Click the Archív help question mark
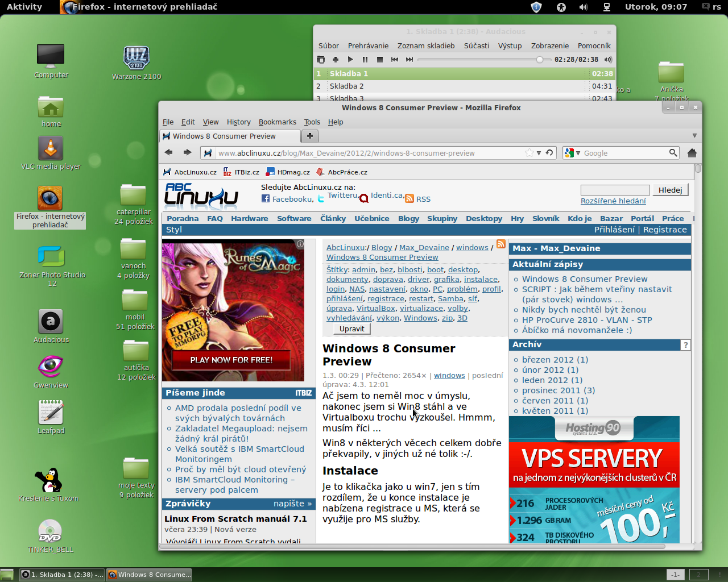Viewport: 728px width, 582px height. click(x=685, y=345)
